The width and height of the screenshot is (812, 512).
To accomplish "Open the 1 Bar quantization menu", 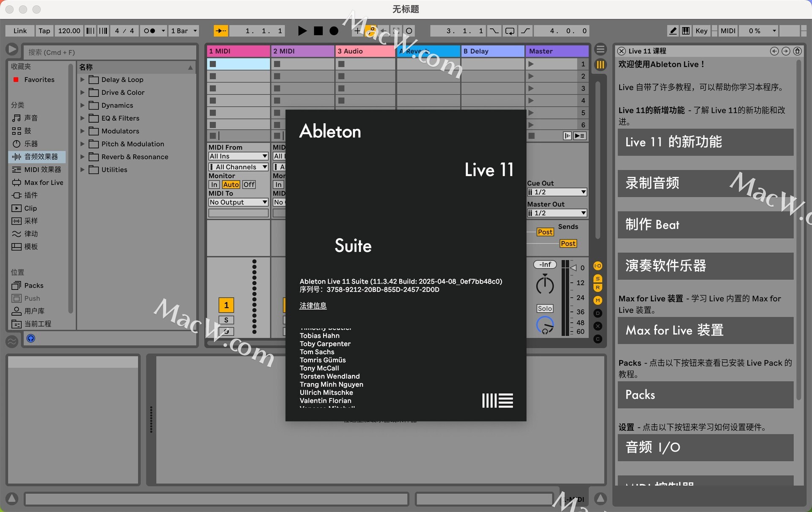I will click(184, 31).
